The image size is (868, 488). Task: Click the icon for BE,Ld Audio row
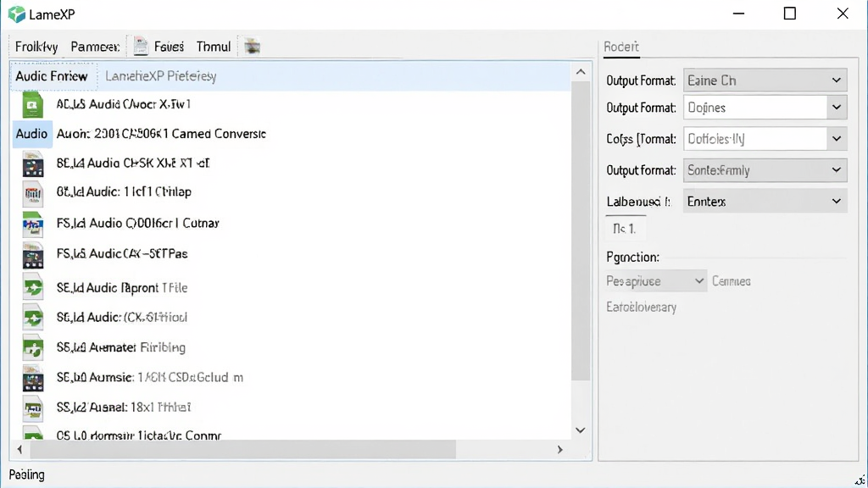tap(33, 164)
